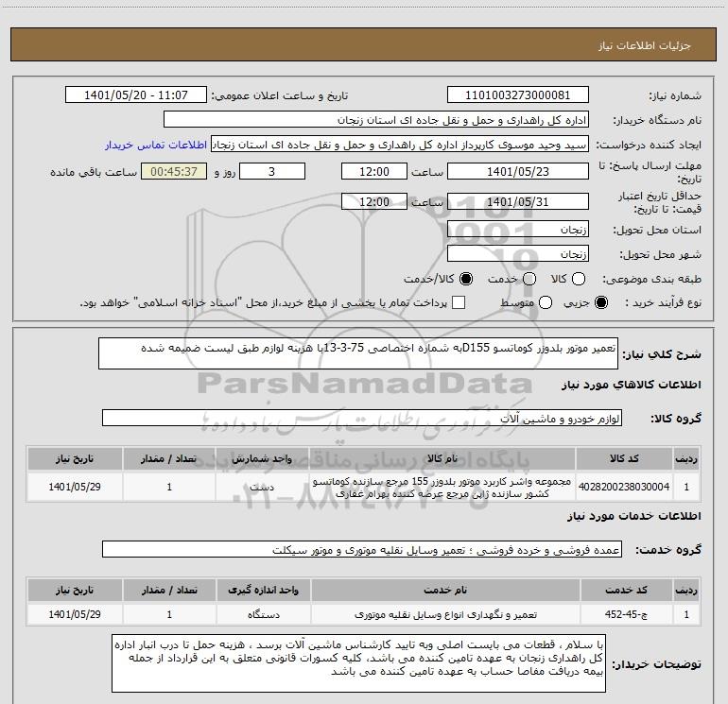728x704 pixels.
Task: Click the buyer notes text area
Action: [x=359, y=663]
